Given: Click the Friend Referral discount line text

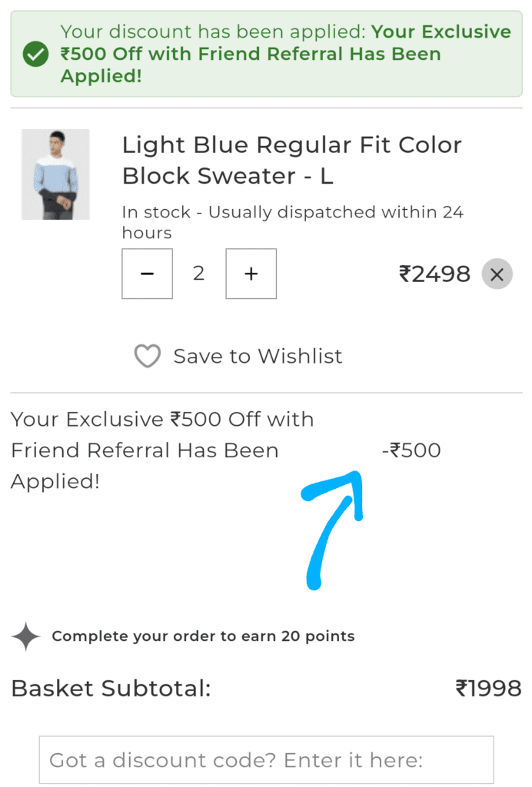Looking at the screenshot, I should [162, 450].
